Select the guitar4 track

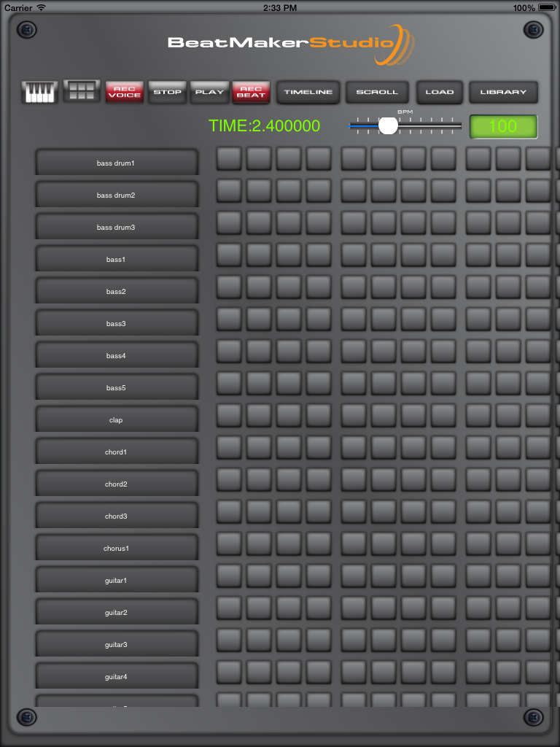116,676
